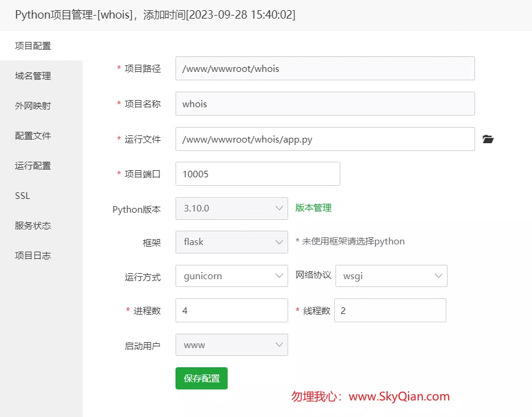Image resolution: width=532 pixels, height=417 pixels.
Task: Expand the 框架 dropdown showing flask
Action: point(232,242)
